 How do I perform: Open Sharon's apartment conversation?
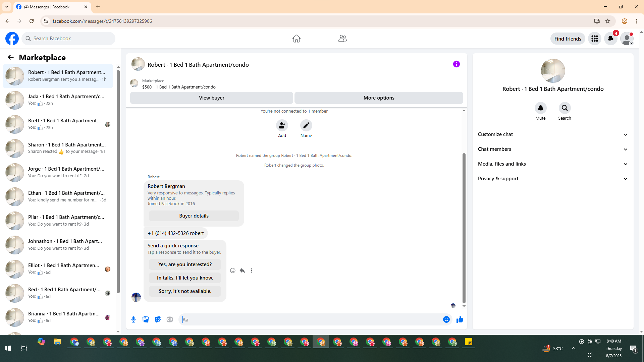(58, 148)
